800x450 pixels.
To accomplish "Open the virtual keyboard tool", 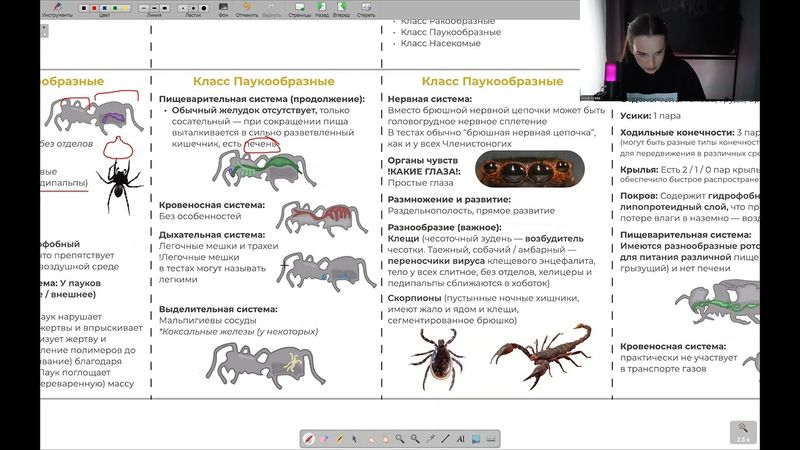I will coord(491,439).
